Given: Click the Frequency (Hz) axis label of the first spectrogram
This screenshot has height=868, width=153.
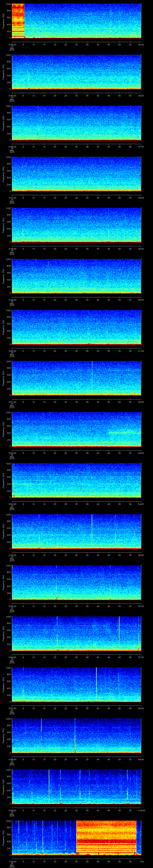Looking at the screenshot, I should point(4,21).
